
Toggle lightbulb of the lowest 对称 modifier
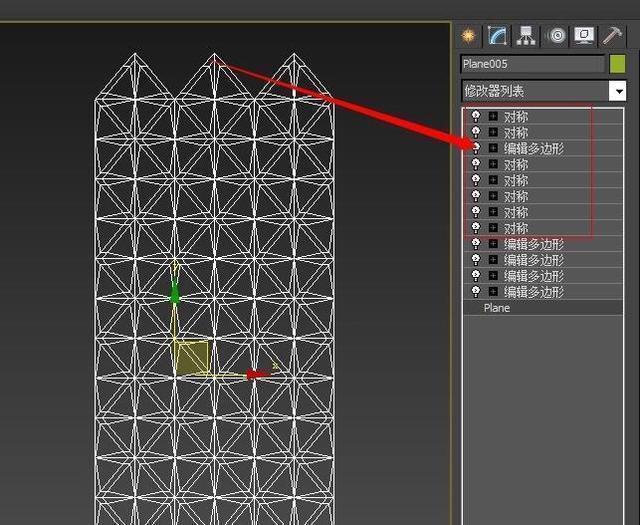476,228
